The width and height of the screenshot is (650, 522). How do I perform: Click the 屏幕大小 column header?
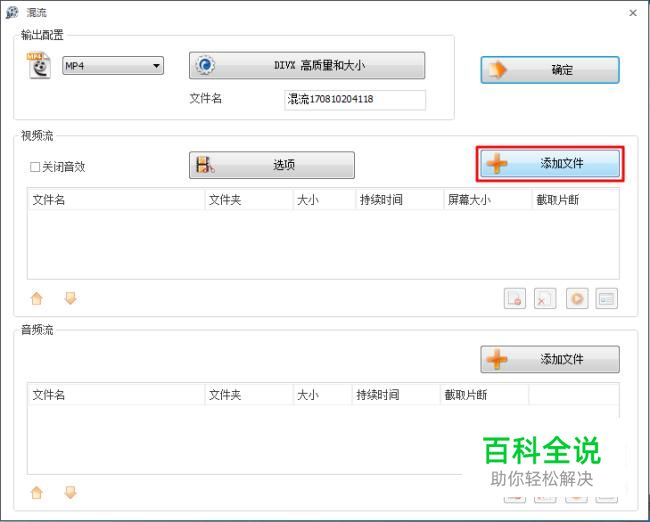pyautogui.click(x=488, y=200)
